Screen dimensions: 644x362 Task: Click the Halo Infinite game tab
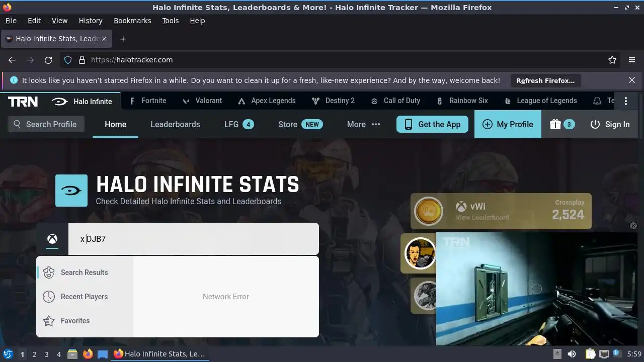[82, 102]
